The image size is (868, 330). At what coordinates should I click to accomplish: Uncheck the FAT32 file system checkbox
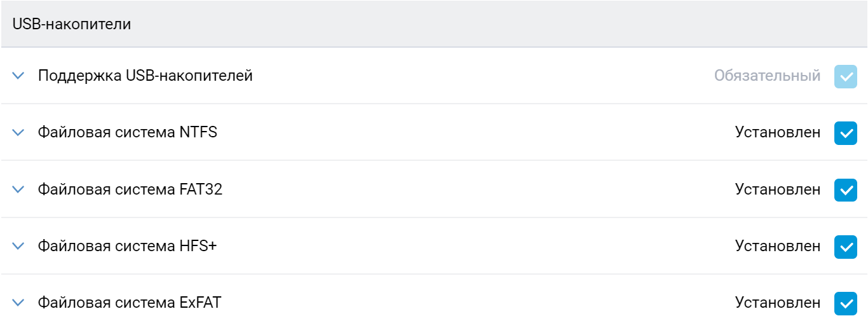point(845,189)
